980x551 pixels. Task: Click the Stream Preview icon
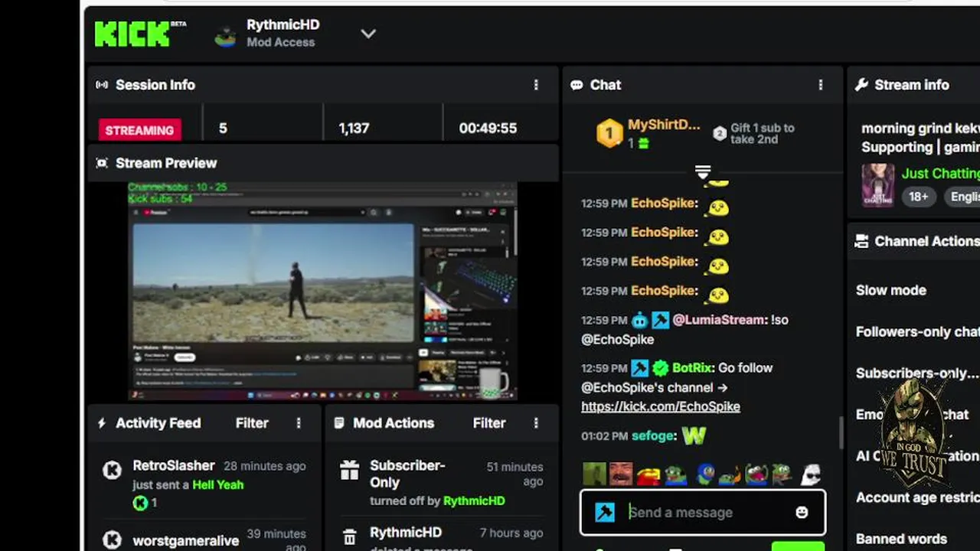pyautogui.click(x=102, y=163)
